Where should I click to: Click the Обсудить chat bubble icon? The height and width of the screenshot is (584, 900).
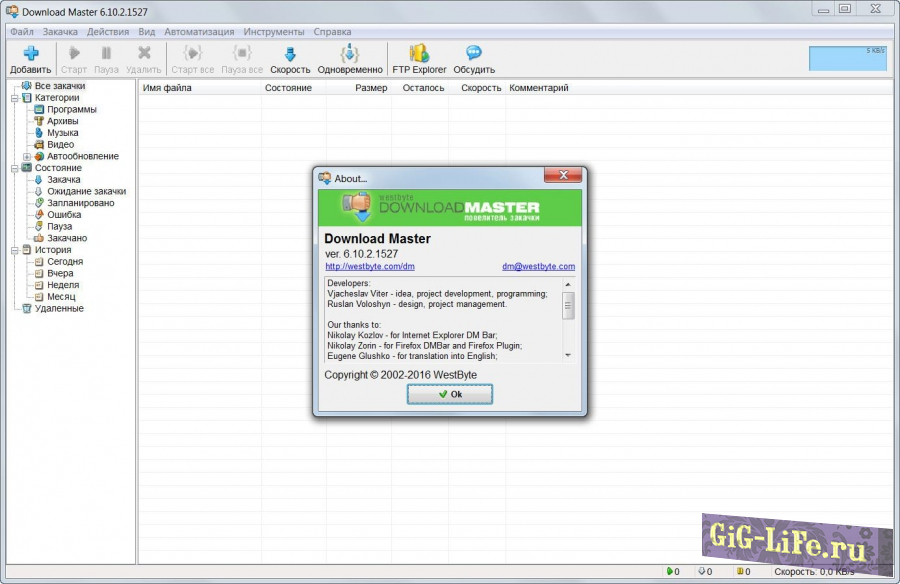click(473, 54)
